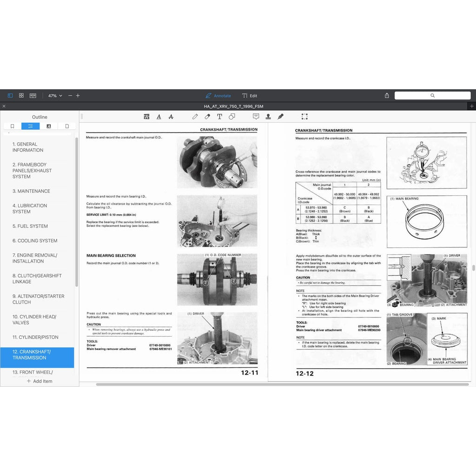Toggle two-page spread view

pos(33,95)
